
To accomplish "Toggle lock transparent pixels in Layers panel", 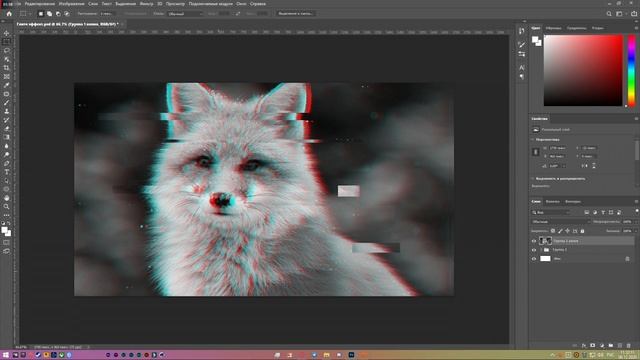I will (553, 231).
